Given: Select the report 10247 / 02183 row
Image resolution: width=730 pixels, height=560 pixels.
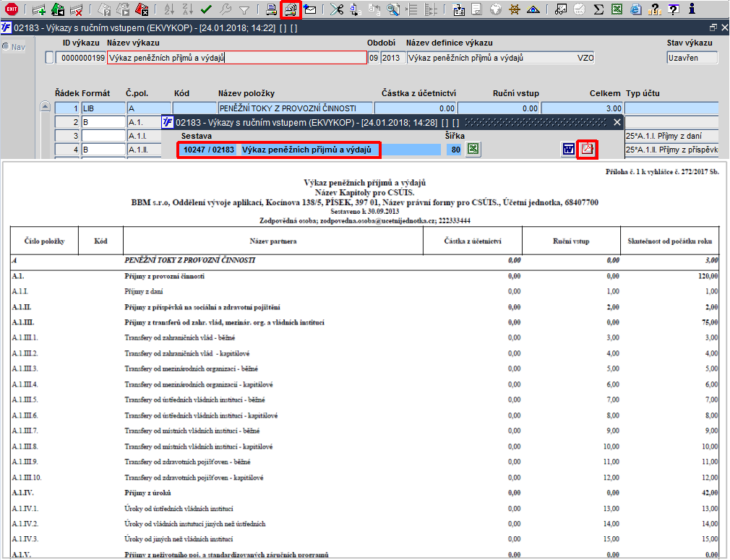Looking at the screenshot, I should point(278,150).
